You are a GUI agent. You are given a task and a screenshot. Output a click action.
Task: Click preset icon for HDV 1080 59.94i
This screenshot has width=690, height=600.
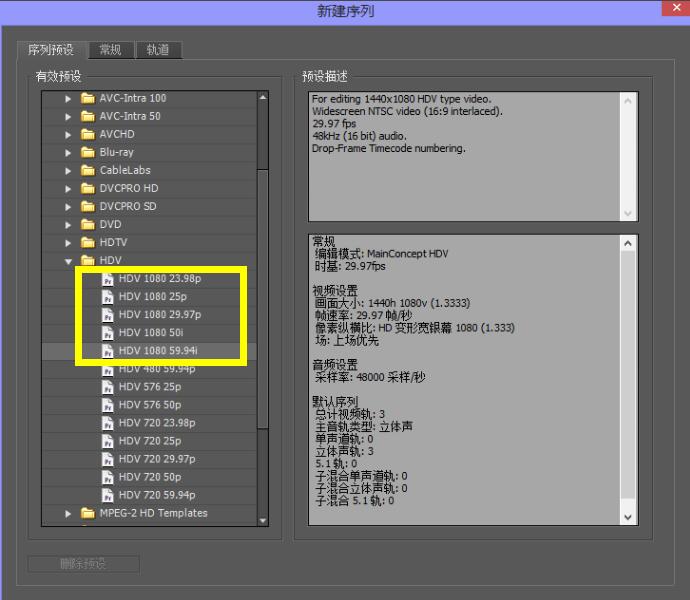pos(107,351)
